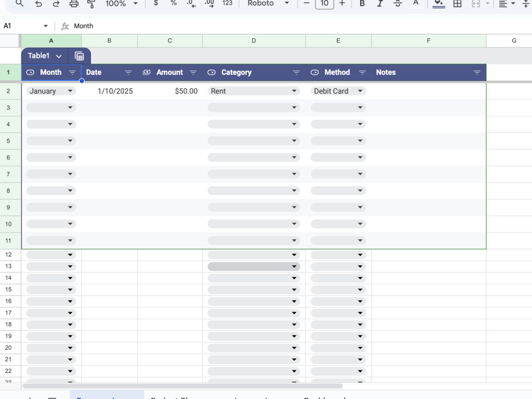532x399 pixels.
Task: Click the horizontal scrollbar
Action: [x=182, y=386]
